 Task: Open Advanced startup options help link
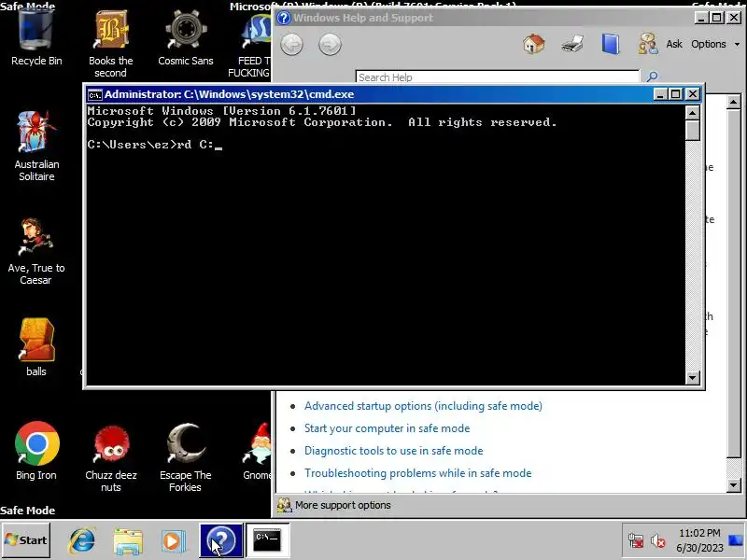[x=423, y=406]
